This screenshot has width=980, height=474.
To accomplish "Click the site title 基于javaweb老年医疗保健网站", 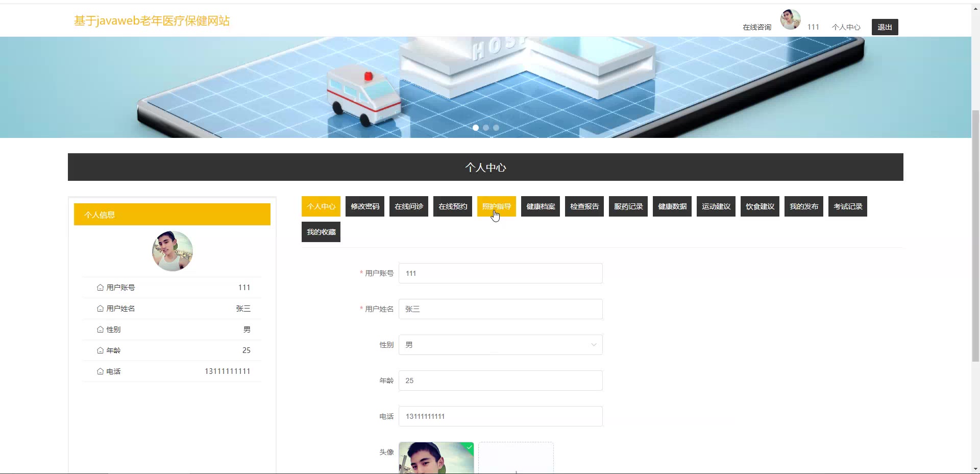I will [x=152, y=21].
